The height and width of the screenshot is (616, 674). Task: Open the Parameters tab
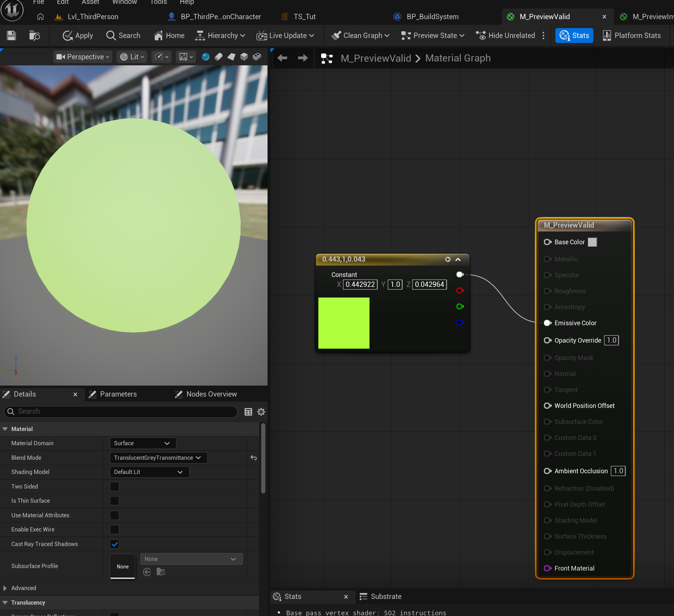click(x=118, y=394)
